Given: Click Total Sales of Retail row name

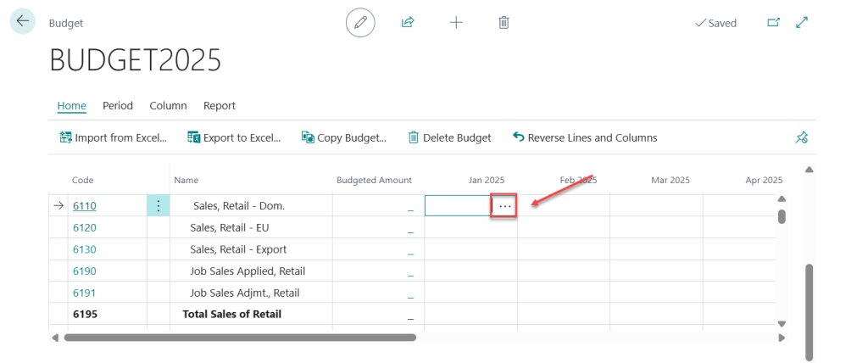Looking at the screenshot, I should point(232,314).
